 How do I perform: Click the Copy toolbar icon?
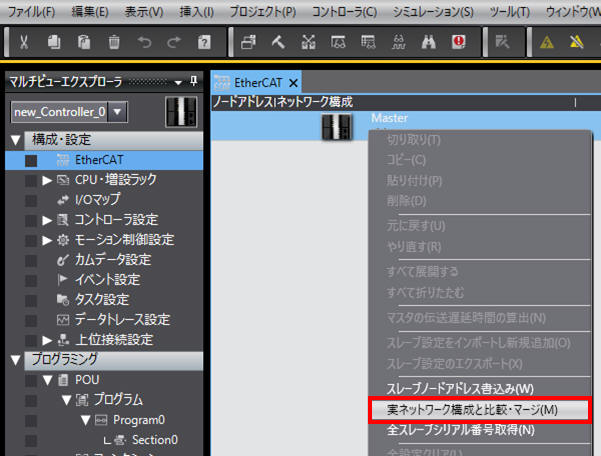click(54, 42)
